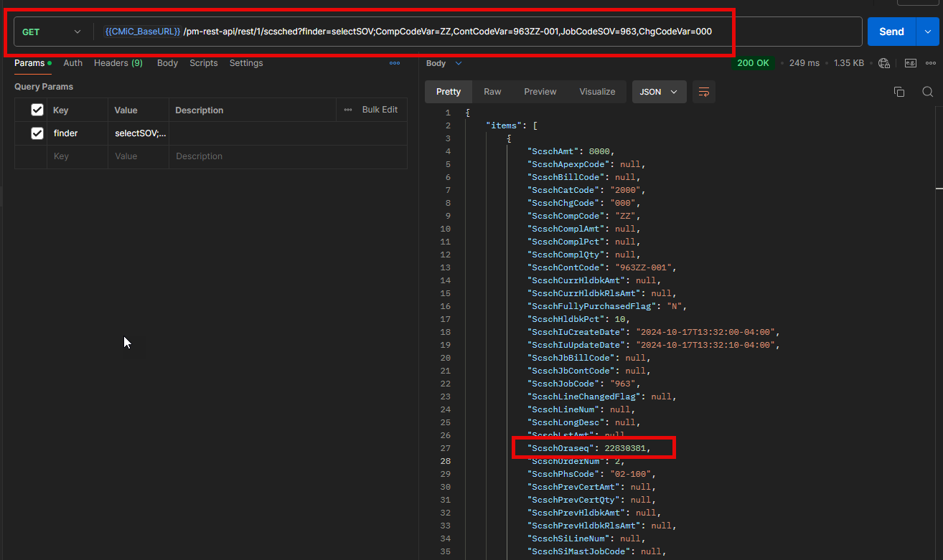Click into the request URL field

click(x=477, y=32)
